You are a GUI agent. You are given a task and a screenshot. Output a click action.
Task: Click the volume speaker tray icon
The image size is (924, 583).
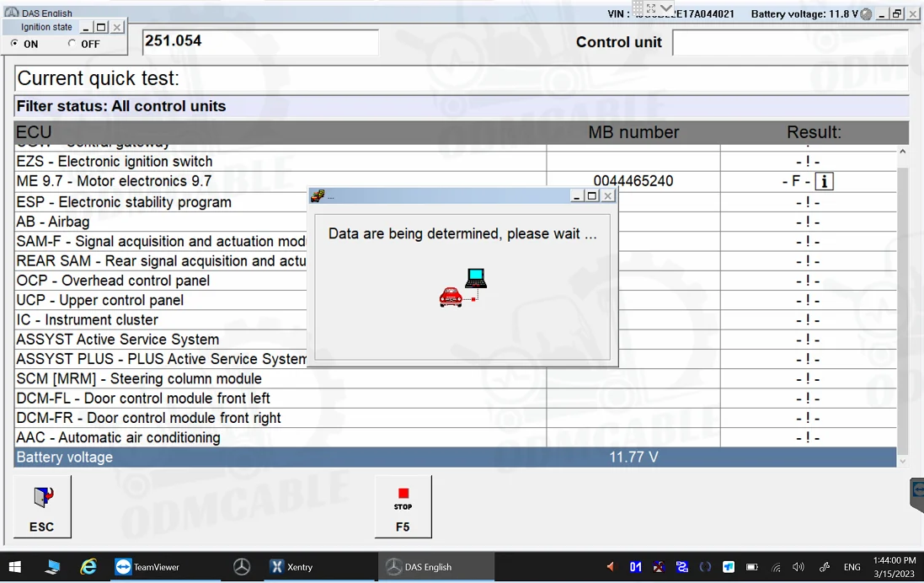798,567
